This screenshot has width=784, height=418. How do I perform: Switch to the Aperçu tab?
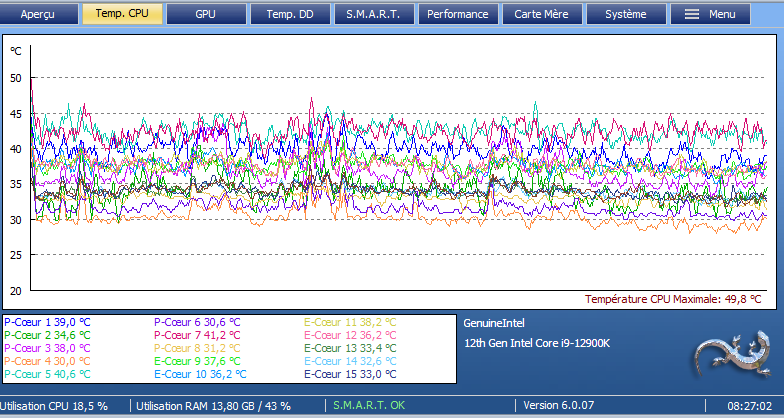click(38, 14)
